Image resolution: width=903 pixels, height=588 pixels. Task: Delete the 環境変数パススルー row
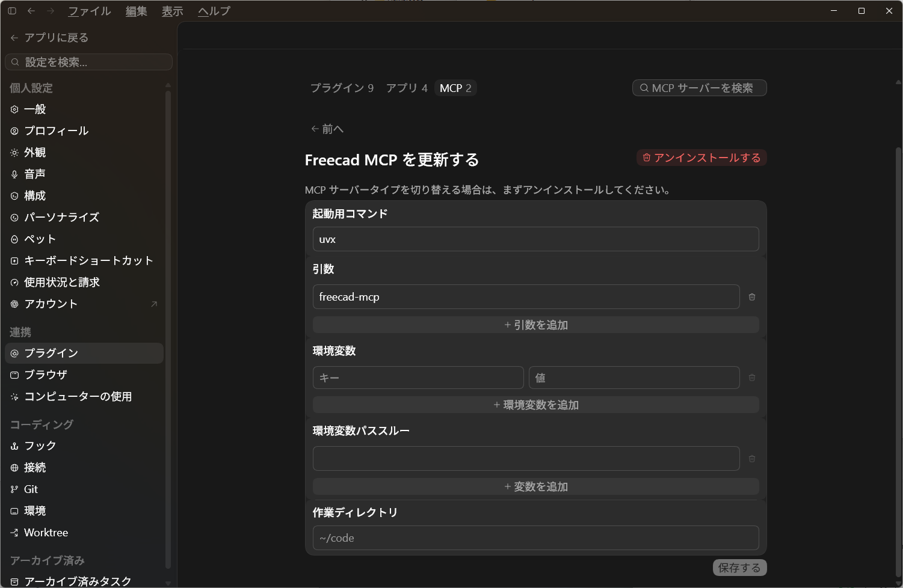coord(752,459)
